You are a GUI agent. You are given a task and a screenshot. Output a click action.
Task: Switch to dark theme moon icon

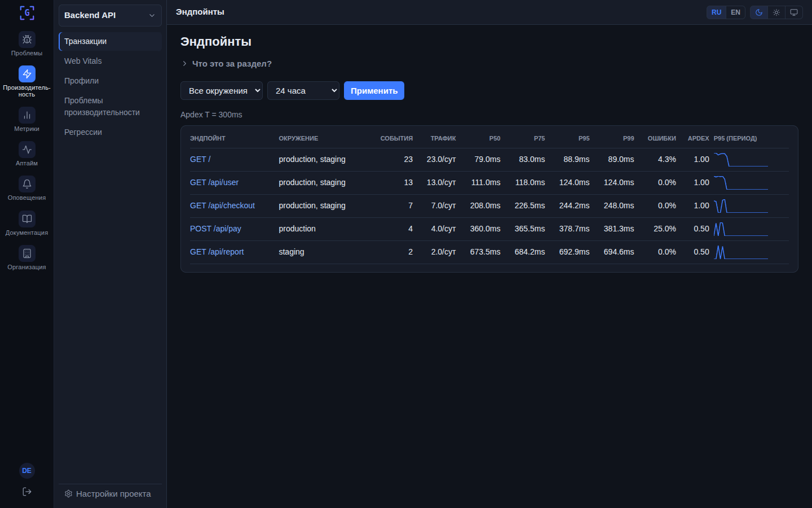759,12
